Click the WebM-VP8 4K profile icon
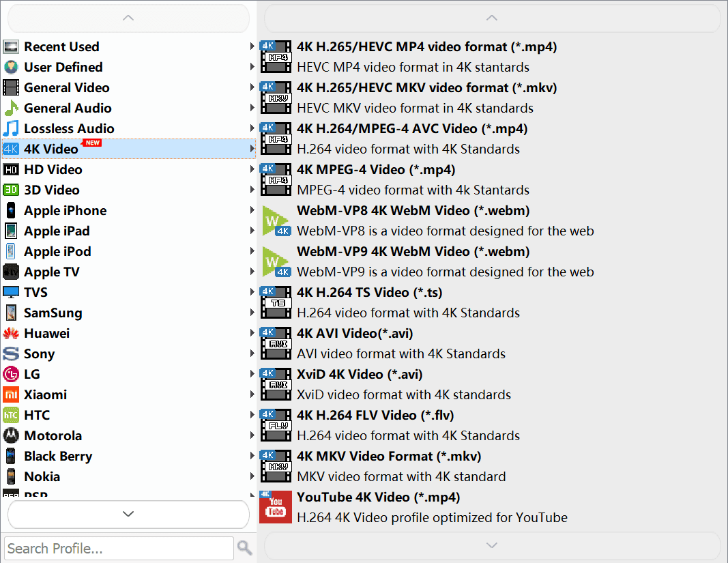Image resolution: width=728 pixels, height=563 pixels. click(276, 220)
